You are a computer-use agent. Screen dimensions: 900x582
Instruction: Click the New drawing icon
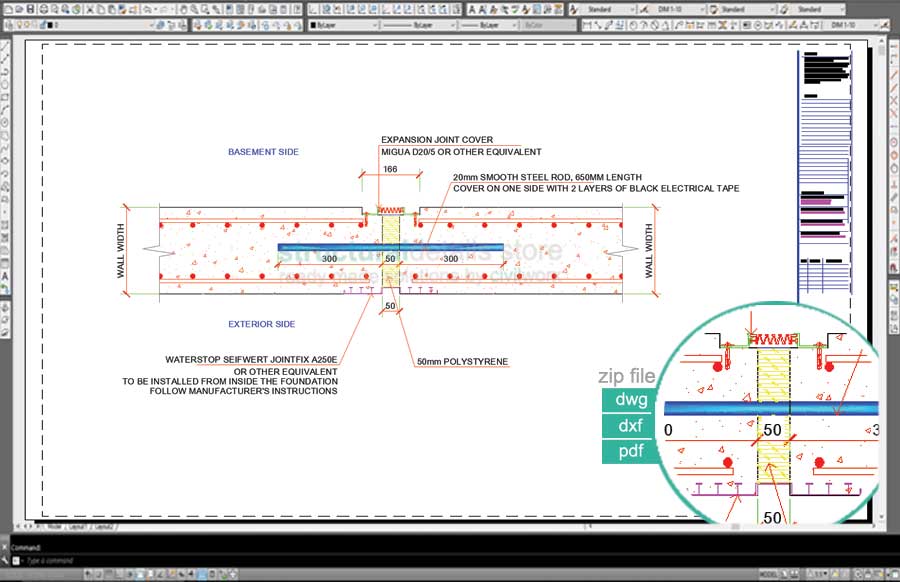coord(6,9)
